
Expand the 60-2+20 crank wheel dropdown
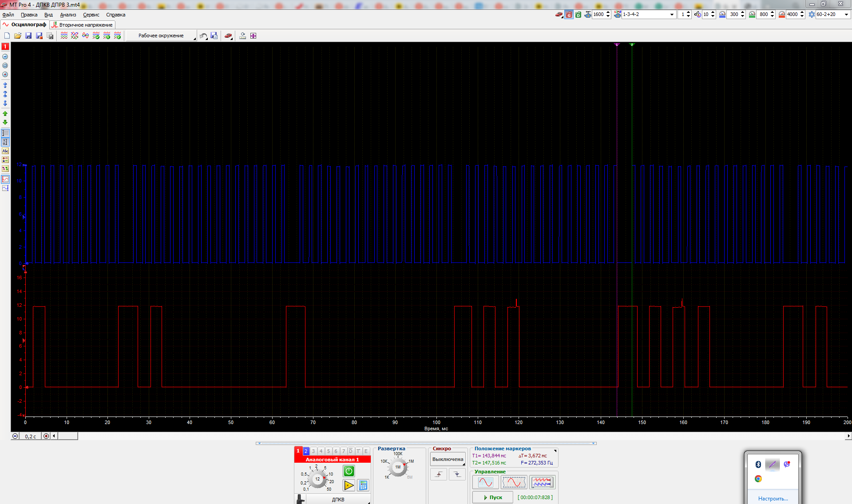click(846, 15)
